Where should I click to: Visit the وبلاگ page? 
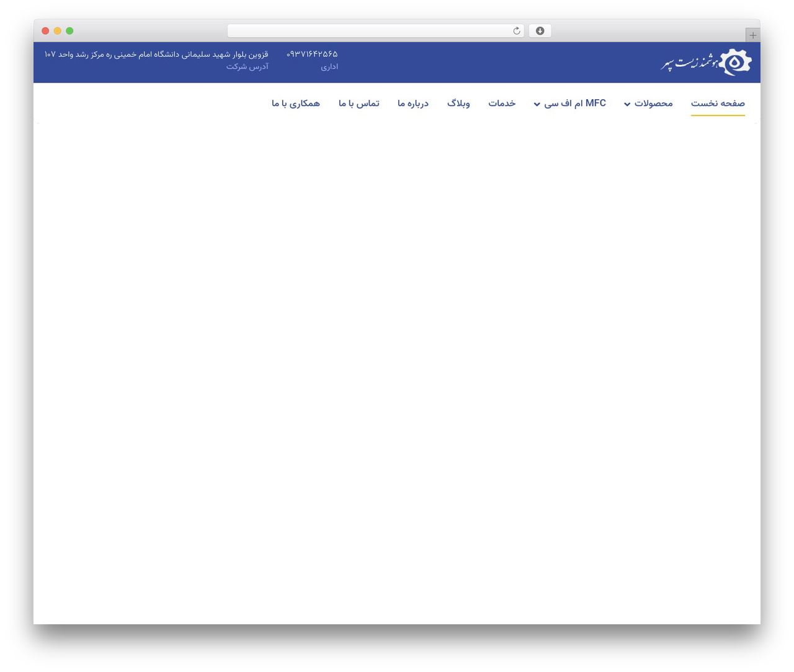click(x=458, y=104)
